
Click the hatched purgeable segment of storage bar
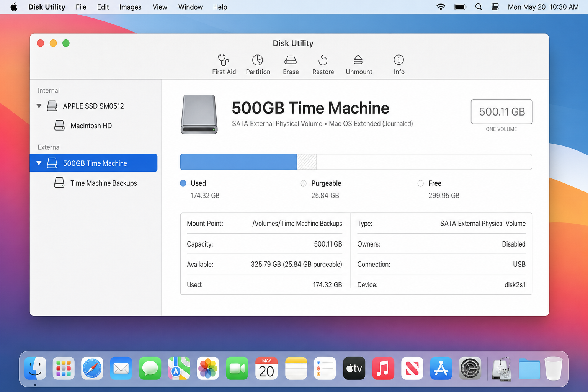(x=307, y=162)
